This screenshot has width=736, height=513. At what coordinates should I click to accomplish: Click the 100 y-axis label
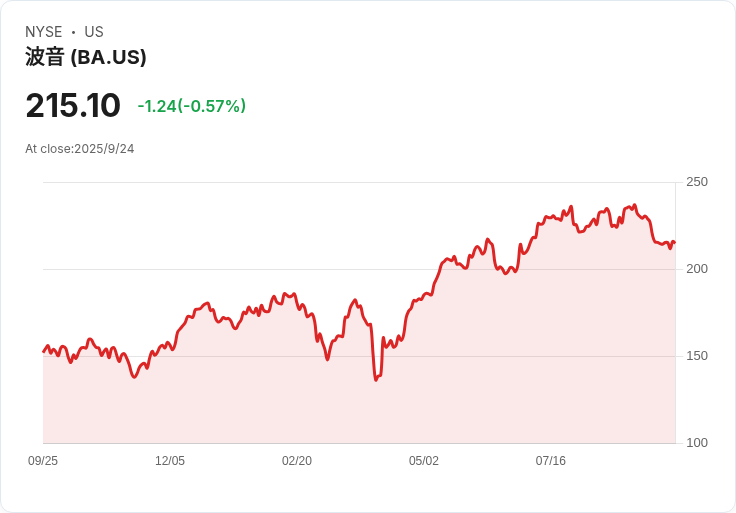(696, 443)
